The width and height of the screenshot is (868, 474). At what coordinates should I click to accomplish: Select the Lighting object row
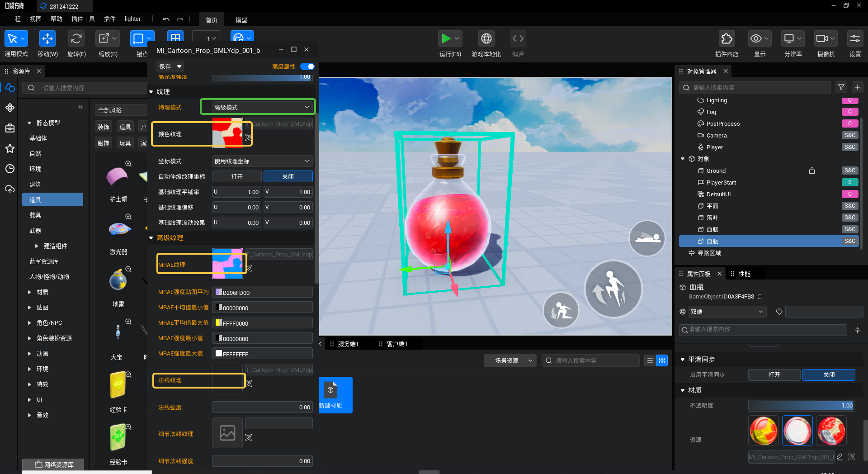click(x=769, y=100)
